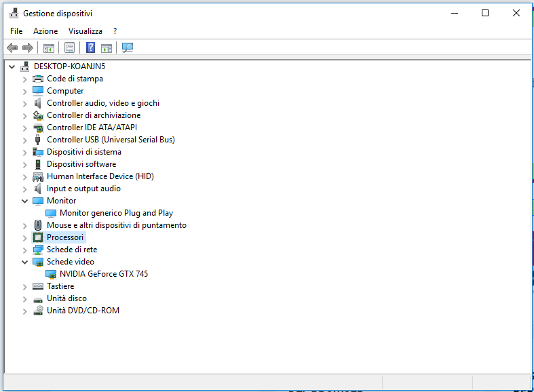Select Monitor generico Plug and Play
This screenshot has height=392, width=534.
click(116, 213)
